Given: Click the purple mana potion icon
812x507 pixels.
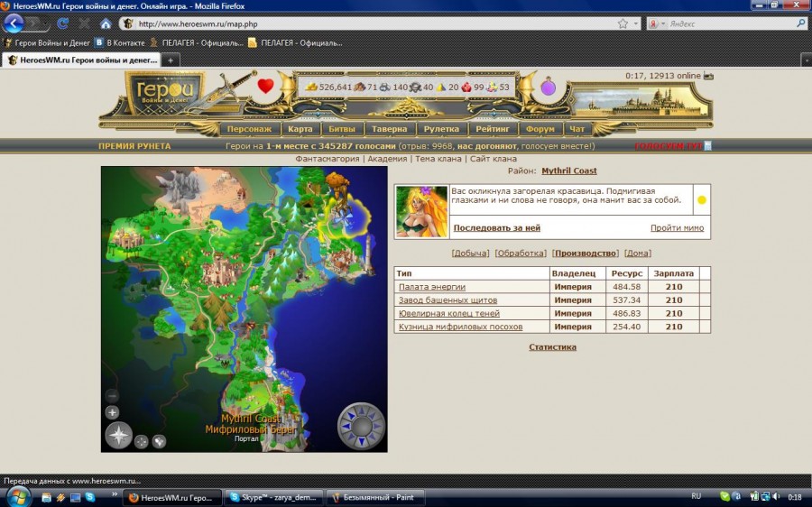Looking at the screenshot, I should click(x=549, y=87).
